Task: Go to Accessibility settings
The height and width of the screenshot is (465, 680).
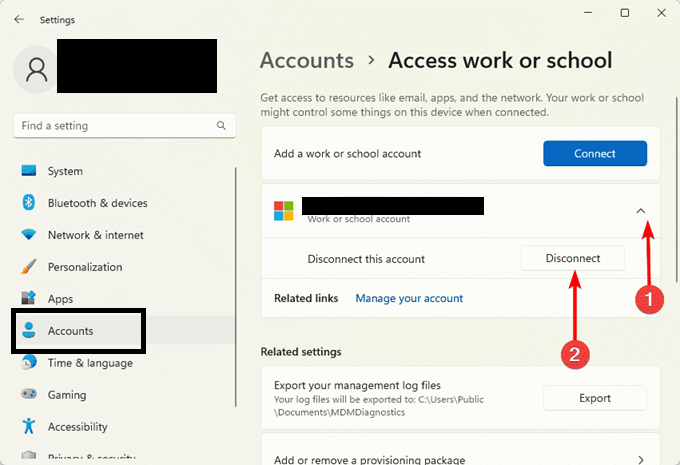Action: pyautogui.click(x=124, y=427)
